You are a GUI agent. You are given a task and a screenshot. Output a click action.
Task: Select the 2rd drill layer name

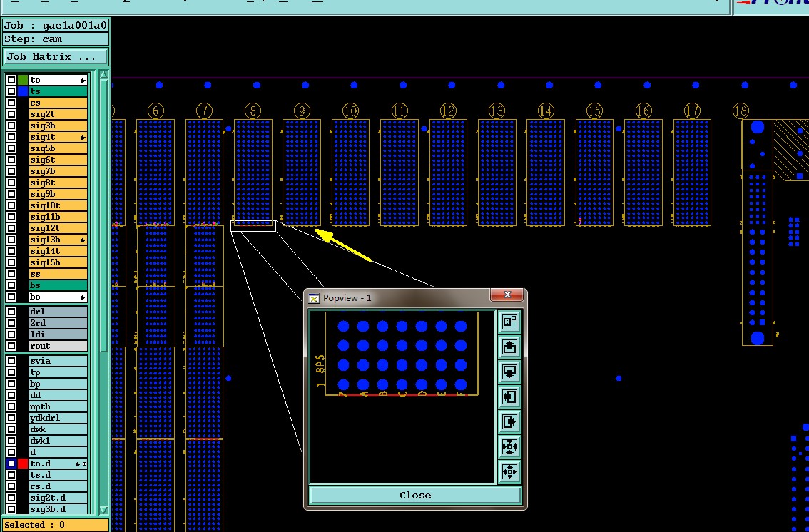pos(58,323)
